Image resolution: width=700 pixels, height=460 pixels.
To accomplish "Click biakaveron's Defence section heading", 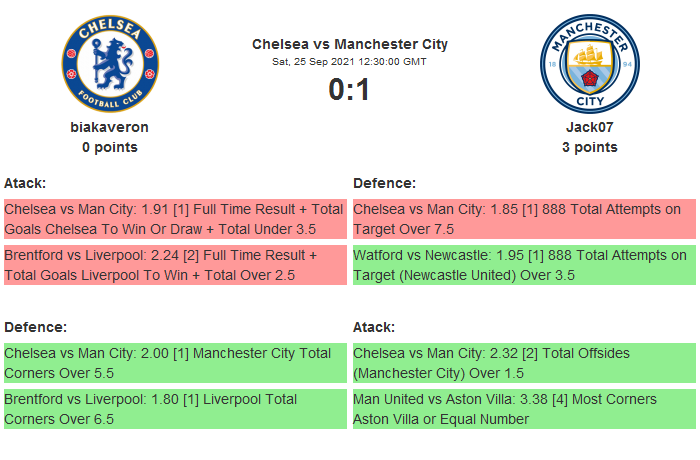I will click(x=35, y=327).
